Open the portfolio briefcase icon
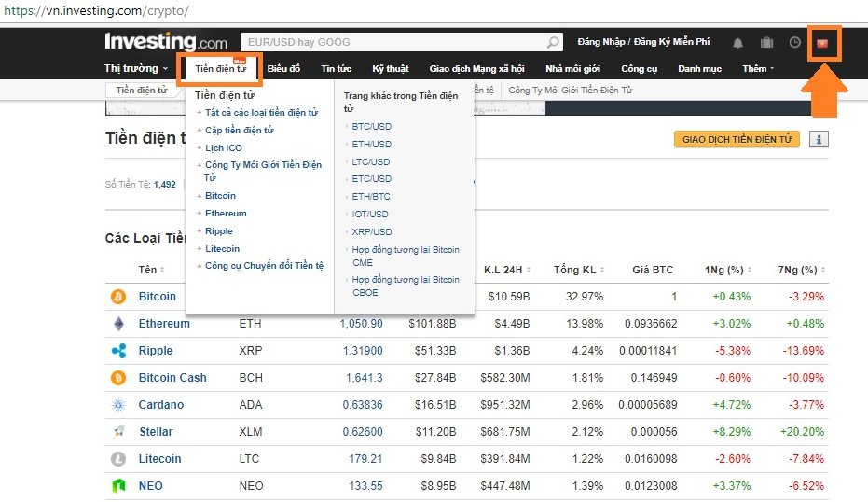This screenshot has width=868, height=502. point(766,43)
